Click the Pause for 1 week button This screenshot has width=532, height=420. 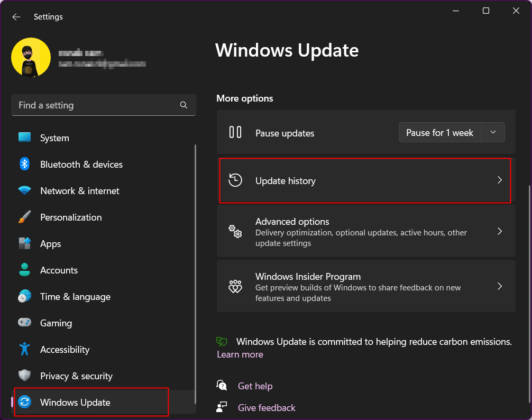[439, 133]
